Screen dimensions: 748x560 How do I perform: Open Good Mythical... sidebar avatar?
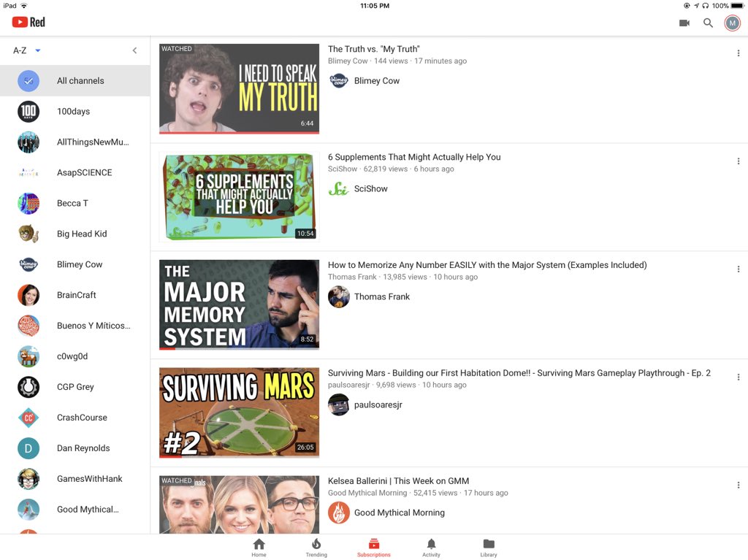coord(28,509)
